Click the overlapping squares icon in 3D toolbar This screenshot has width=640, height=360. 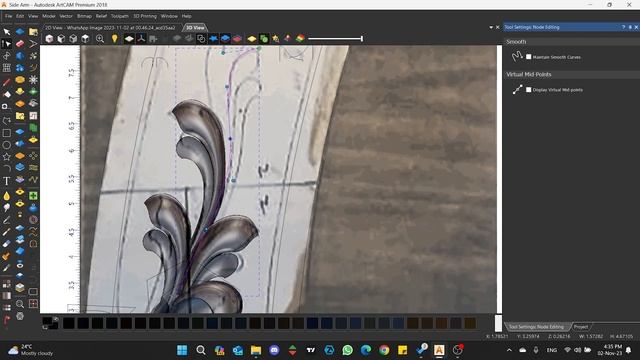coord(201,39)
